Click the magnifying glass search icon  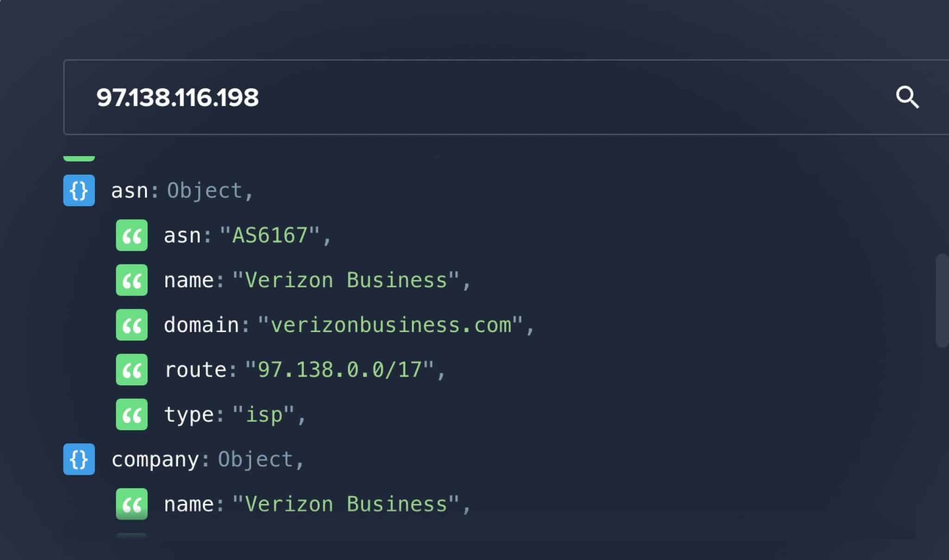pos(907,97)
